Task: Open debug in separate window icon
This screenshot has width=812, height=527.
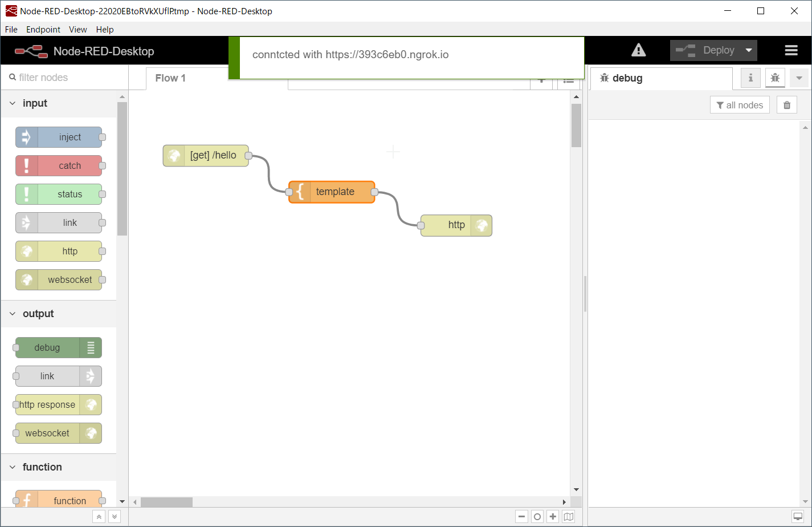Action: pyautogui.click(x=798, y=517)
